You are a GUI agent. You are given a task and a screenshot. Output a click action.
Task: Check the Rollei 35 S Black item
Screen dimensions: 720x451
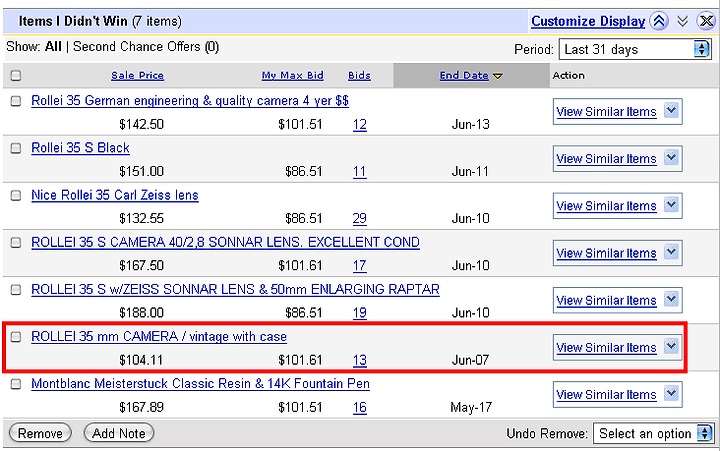point(16,148)
